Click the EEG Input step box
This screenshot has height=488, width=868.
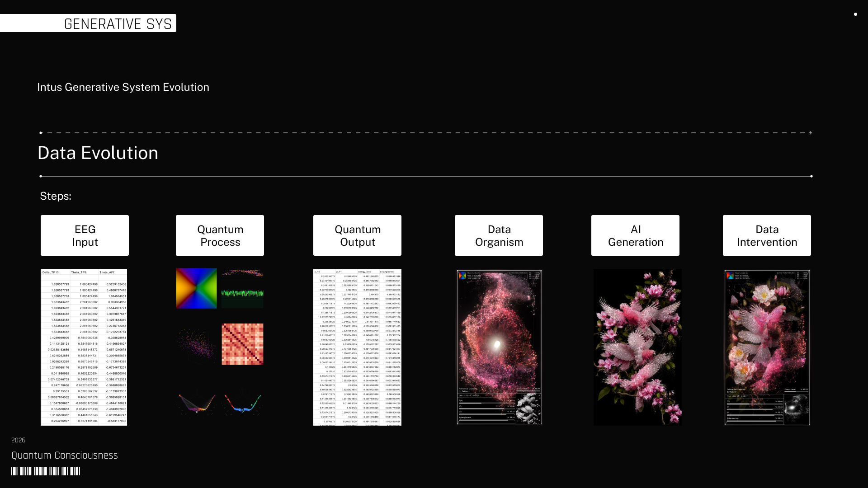tap(85, 235)
